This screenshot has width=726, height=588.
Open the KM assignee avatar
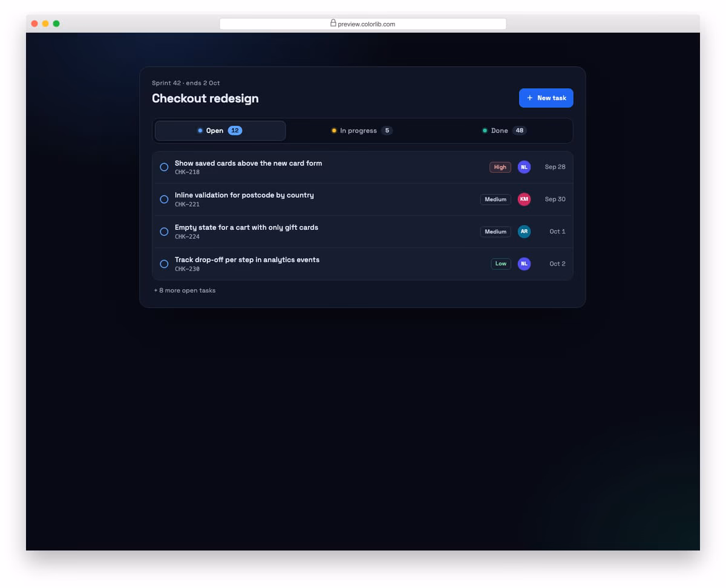coord(524,199)
